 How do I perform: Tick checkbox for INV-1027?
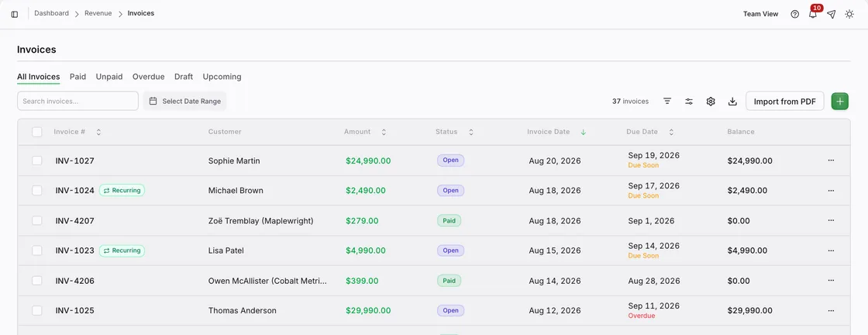(x=37, y=161)
